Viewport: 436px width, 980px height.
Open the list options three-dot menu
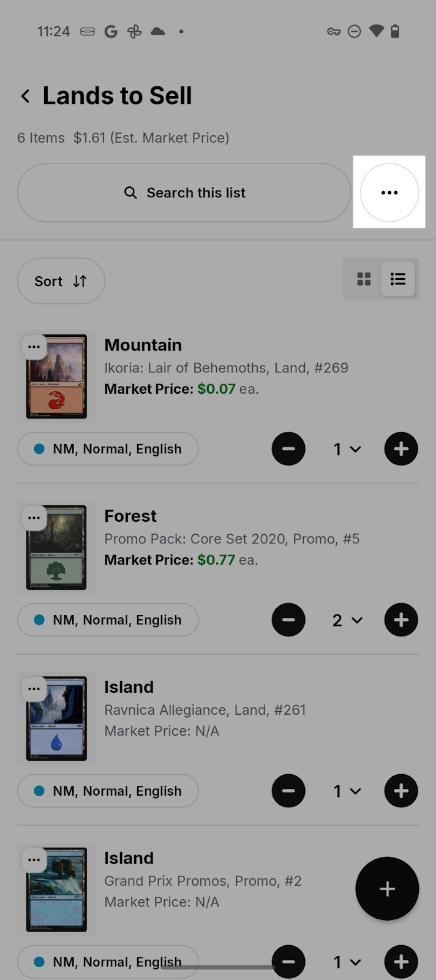(x=389, y=192)
